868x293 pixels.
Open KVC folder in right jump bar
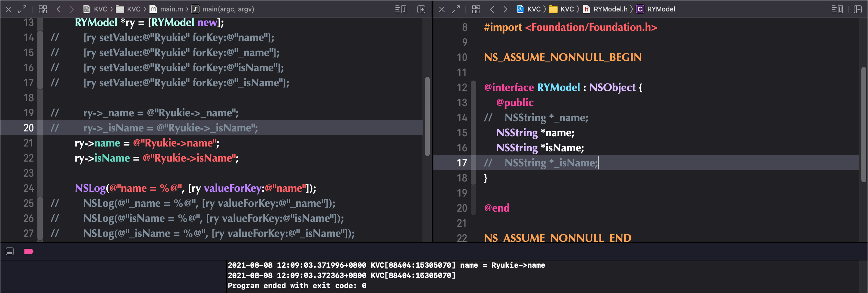pos(561,9)
